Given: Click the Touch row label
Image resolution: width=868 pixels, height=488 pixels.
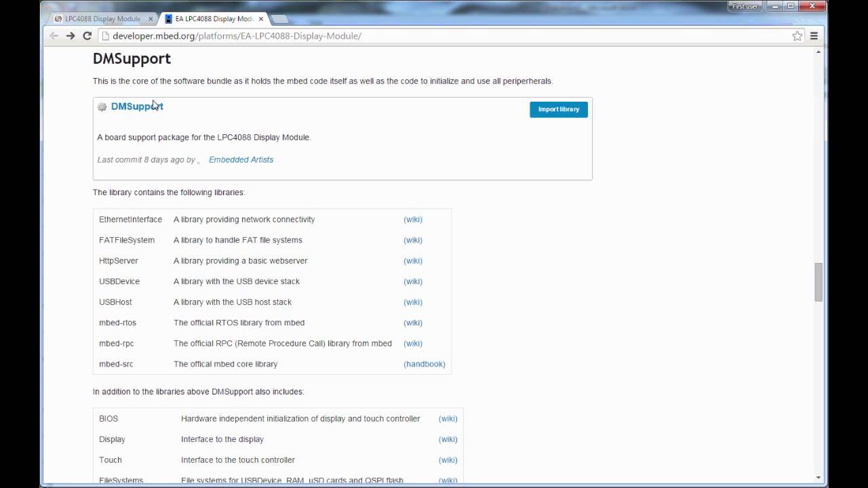Looking at the screenshot, I should coord(111,460).
